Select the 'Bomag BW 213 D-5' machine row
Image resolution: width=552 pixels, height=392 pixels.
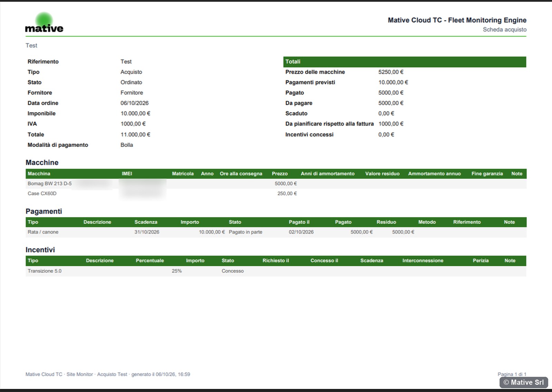pos(276,184)
